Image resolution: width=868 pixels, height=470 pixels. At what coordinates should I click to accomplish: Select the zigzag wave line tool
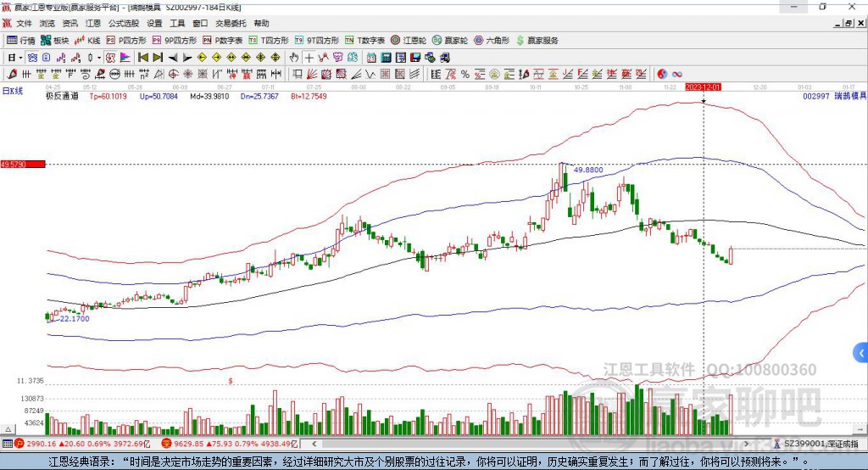coord(371,75)
